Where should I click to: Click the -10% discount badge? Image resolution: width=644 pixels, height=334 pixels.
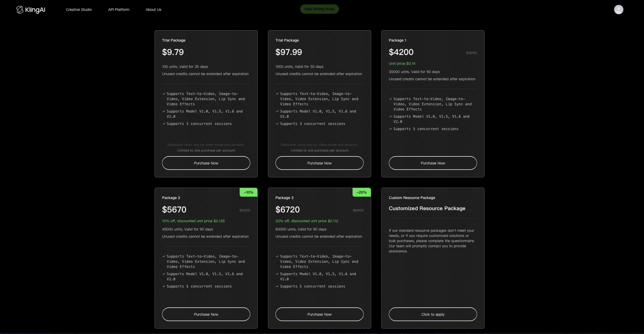click(x=249, y=192)
